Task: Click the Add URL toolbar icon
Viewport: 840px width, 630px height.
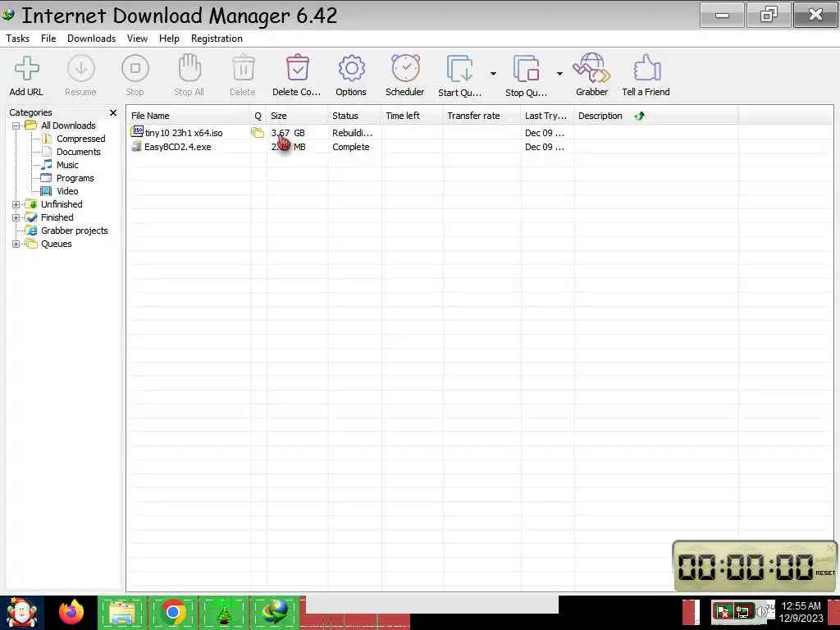Action: pos(27,69)
